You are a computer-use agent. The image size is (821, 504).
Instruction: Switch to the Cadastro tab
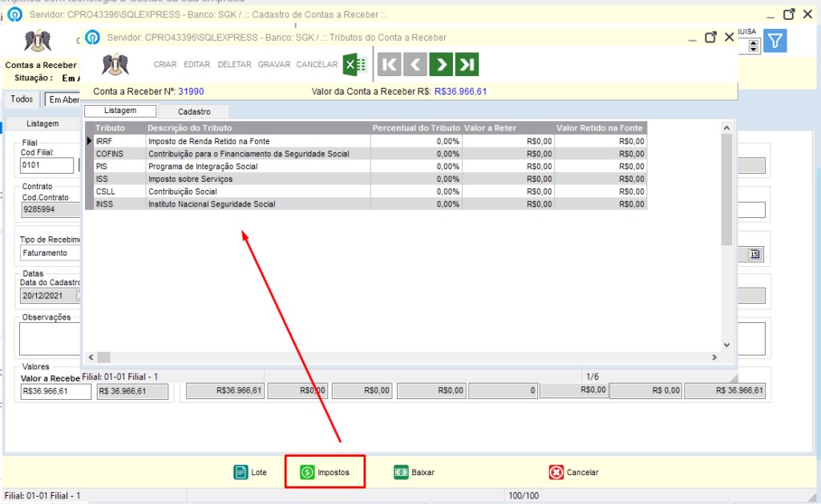(x=194, y=111)
